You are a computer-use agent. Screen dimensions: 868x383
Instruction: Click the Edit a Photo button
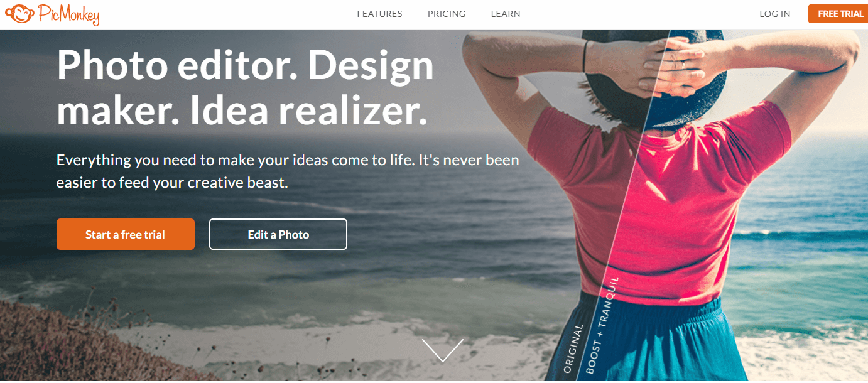(278, 234)
